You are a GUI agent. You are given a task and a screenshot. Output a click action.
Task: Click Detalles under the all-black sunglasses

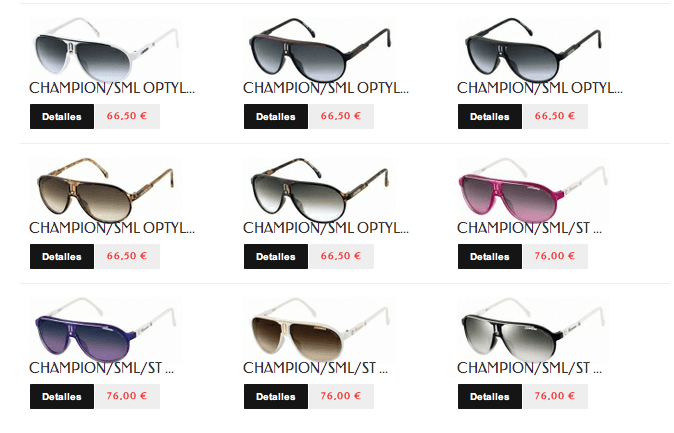click(490, 117)
